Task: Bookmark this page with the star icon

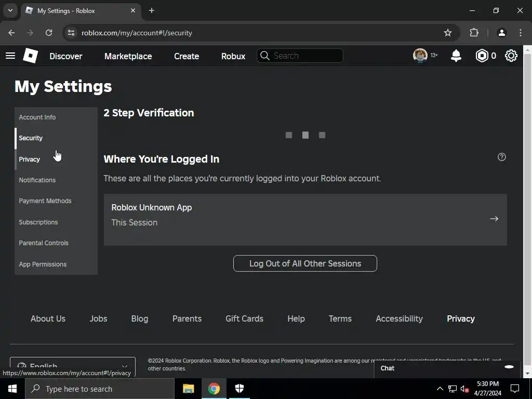Action: click(x=448, y=33)
